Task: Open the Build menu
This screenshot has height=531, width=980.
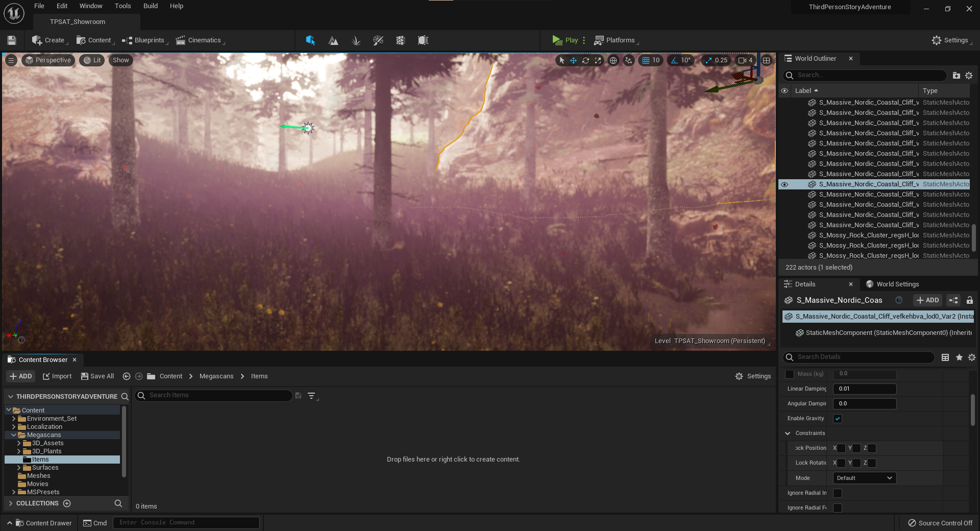Action: click(x=151, y=6)
